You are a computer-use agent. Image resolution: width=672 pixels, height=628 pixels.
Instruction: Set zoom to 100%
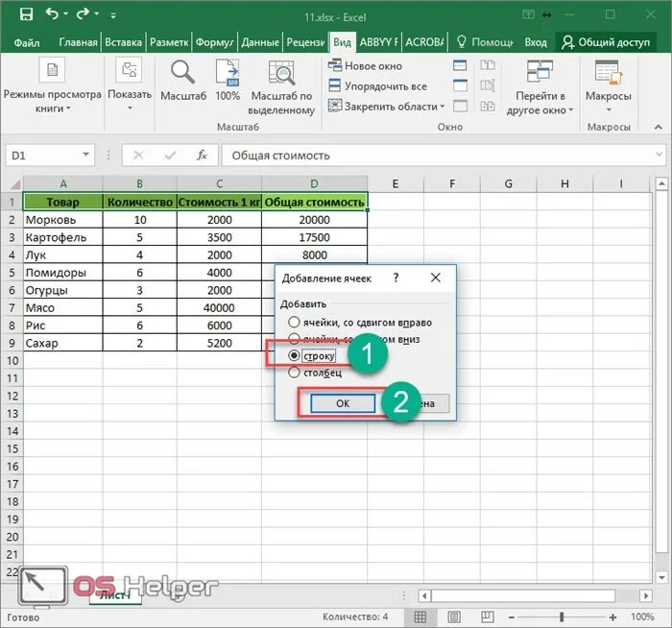(x=228, y=72)
